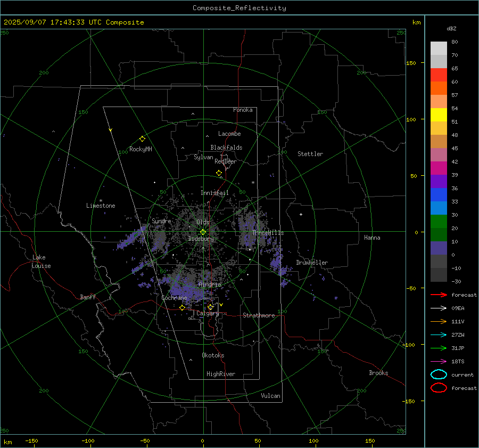This screenshot has width=479, height=448.
Task: Click the Blackfalds label
Action: [x=226, y=148]
